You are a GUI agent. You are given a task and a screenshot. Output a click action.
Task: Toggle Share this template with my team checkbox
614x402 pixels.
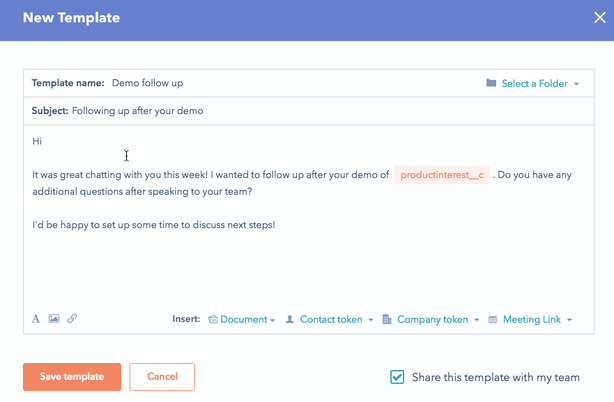click(x=397, y=377)
